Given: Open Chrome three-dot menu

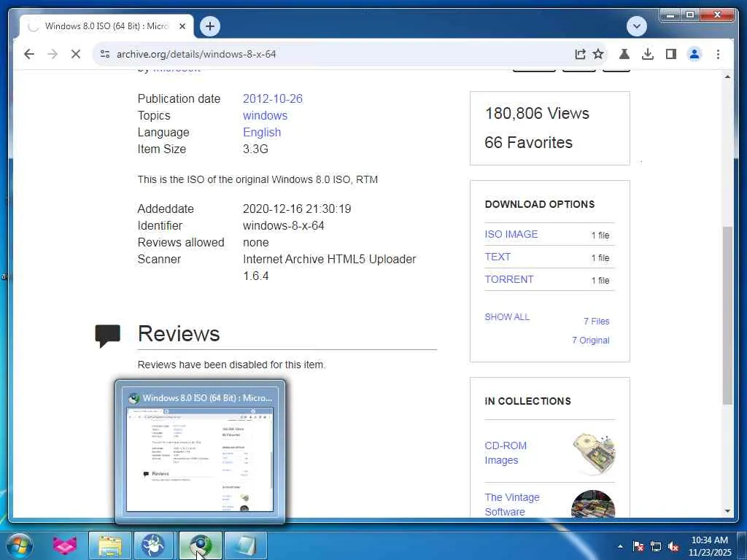Looking at the screenshot, I should coord(718,54).
